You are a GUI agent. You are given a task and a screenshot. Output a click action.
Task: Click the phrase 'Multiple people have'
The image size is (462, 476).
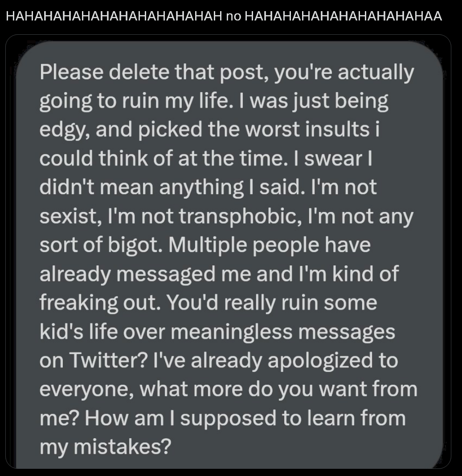coord(270,245)
